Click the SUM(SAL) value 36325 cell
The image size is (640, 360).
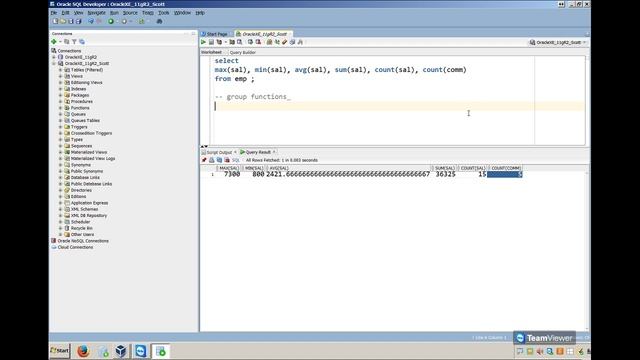tap(444, 174)
